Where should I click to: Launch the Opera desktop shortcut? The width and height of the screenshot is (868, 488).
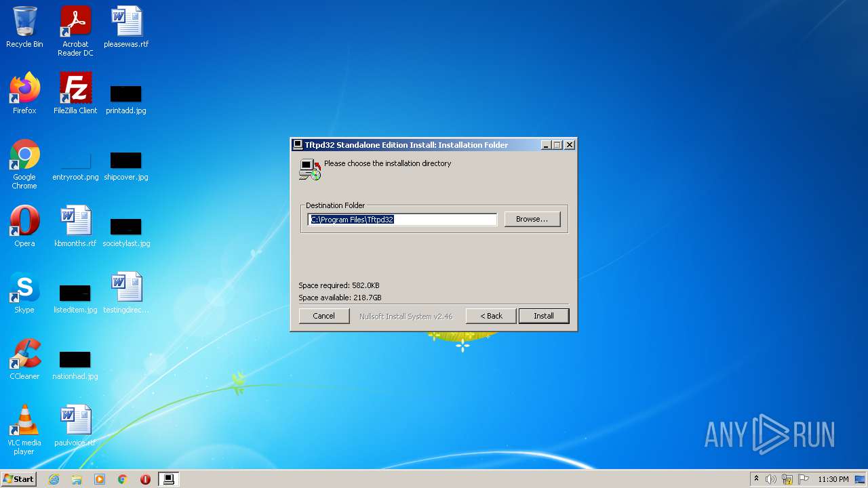click(24, 226)
